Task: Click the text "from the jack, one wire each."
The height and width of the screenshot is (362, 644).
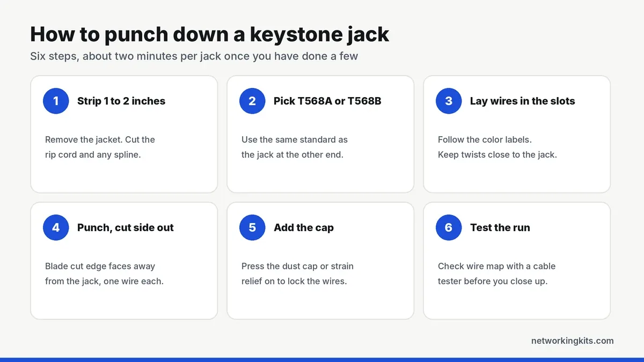Action: pyautogui.click(x=104, y=282)
